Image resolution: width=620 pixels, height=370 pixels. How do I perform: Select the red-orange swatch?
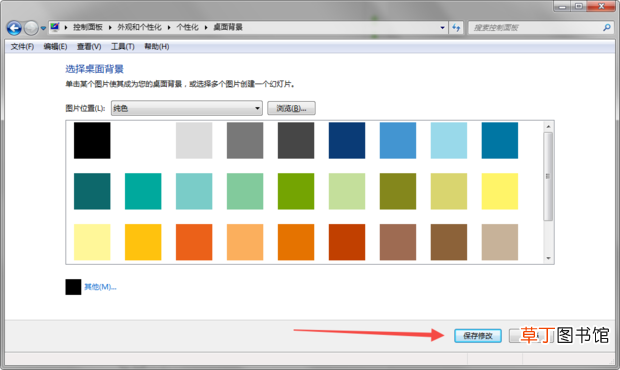click(194, 242)
